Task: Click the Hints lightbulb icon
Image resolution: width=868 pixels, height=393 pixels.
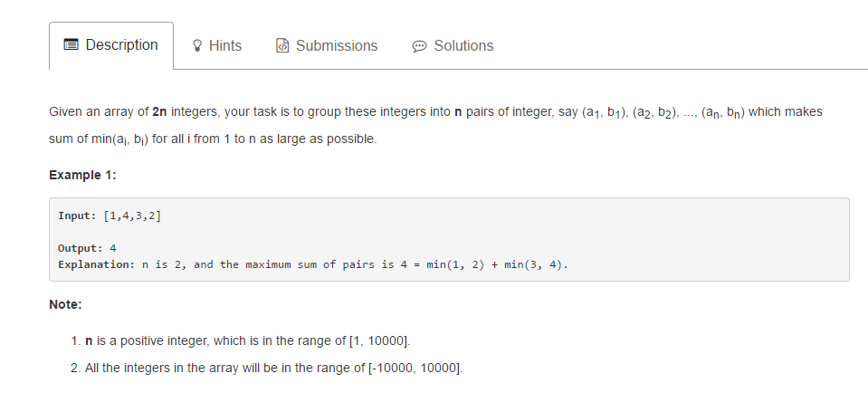Action: (196, 45)
